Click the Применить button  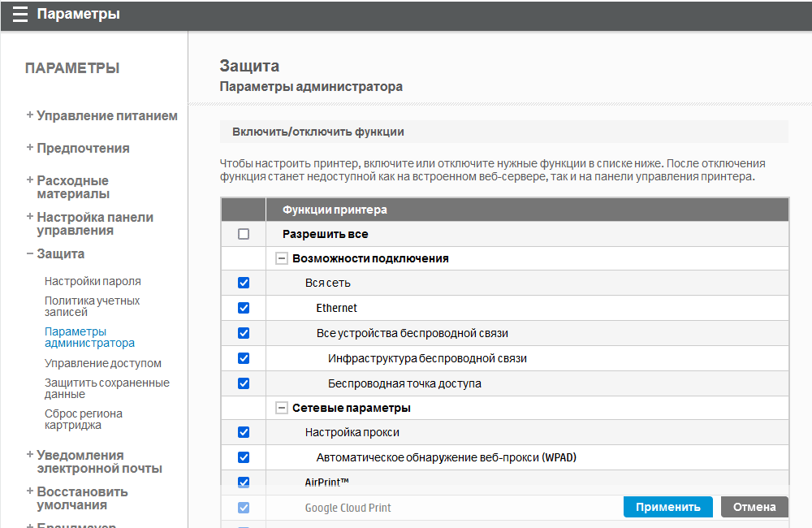[667, 507]
